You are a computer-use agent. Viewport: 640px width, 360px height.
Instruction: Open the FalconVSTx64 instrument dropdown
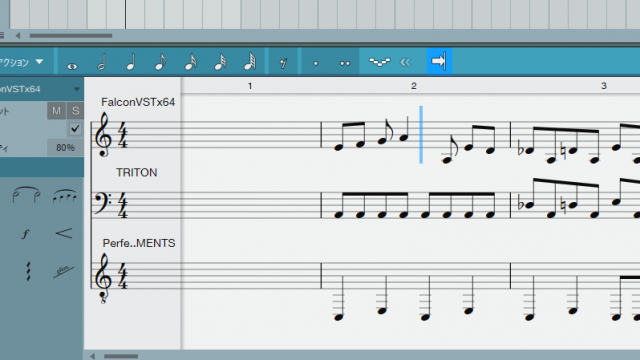pyautogui.click(x=41, y=89)
